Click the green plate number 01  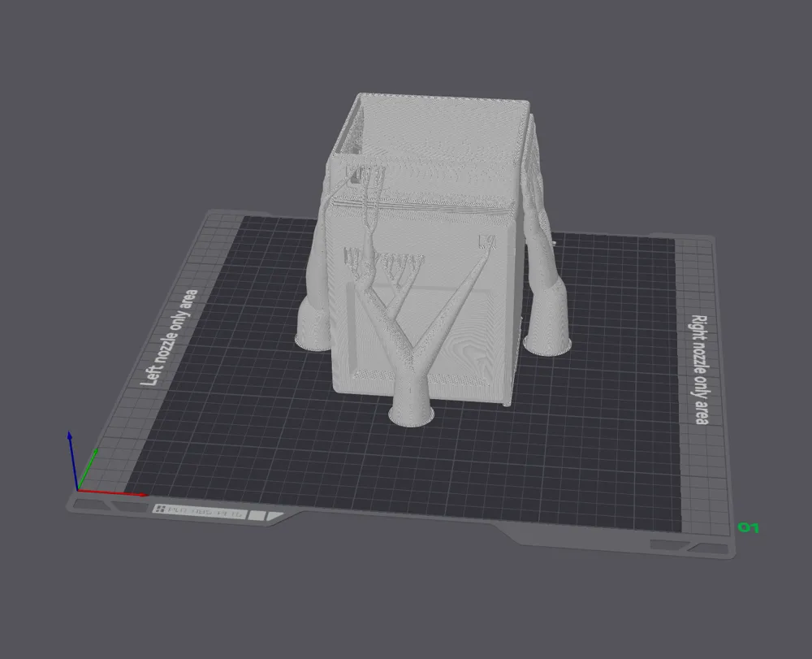coord(749,527)
